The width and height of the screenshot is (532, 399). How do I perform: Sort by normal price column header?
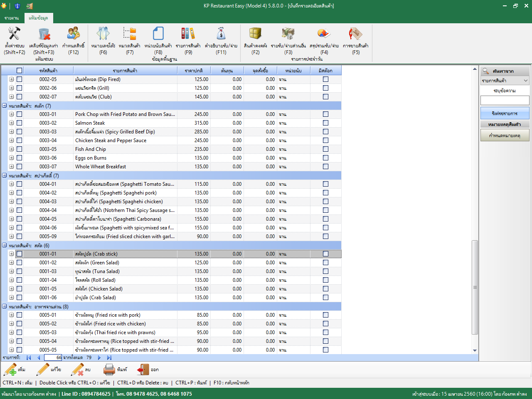coord(194,71)
